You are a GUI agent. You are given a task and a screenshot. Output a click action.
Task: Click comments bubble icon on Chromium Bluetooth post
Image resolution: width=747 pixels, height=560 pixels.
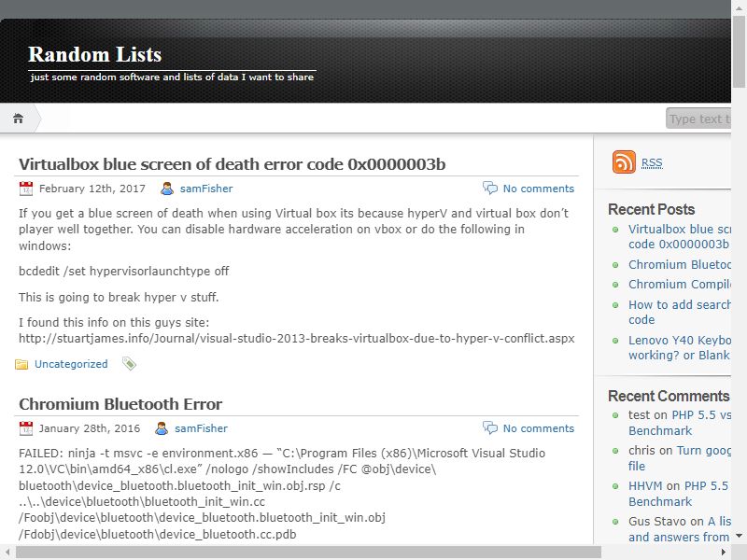pos(489,427)
